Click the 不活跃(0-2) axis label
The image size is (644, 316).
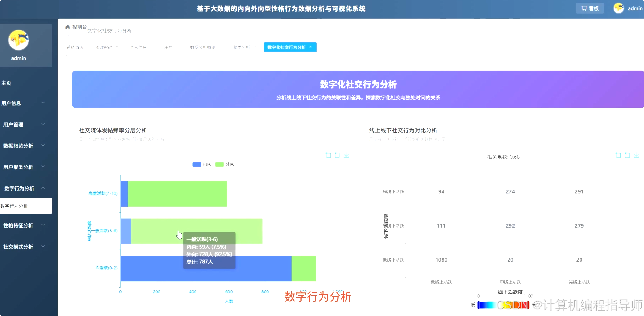click(x=106, y=268)
